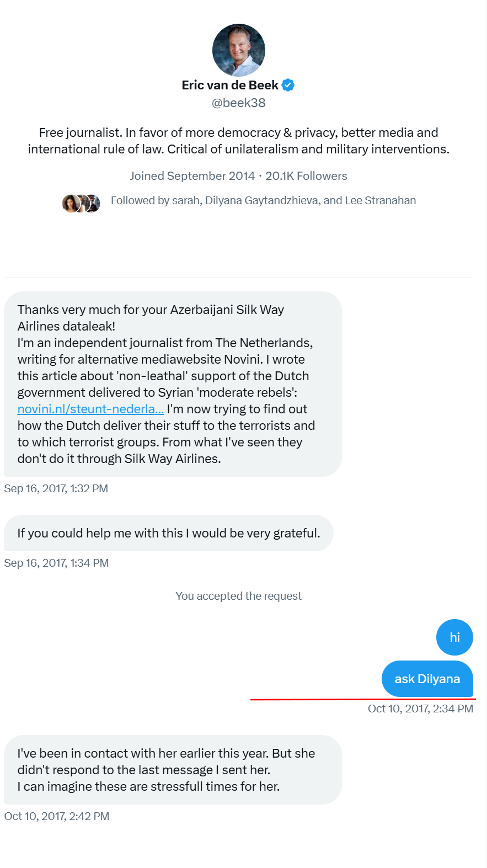This screenshot has height=868, width=487.
Task: Click the stacked follower avatars
Action: [81, 203]
